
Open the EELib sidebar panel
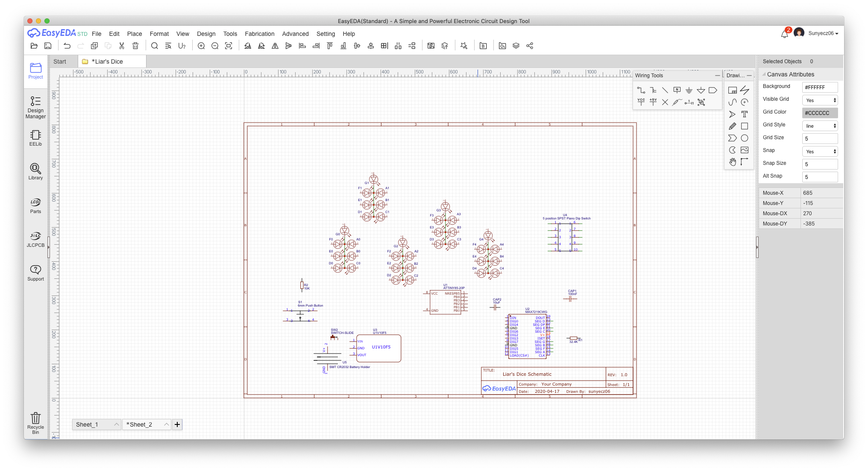(35, 137)
